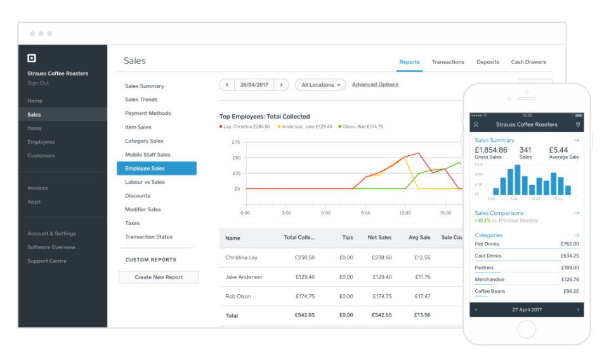Select the Modifier Sales report
Screen dimensions: 609x364
coord(143,209)
